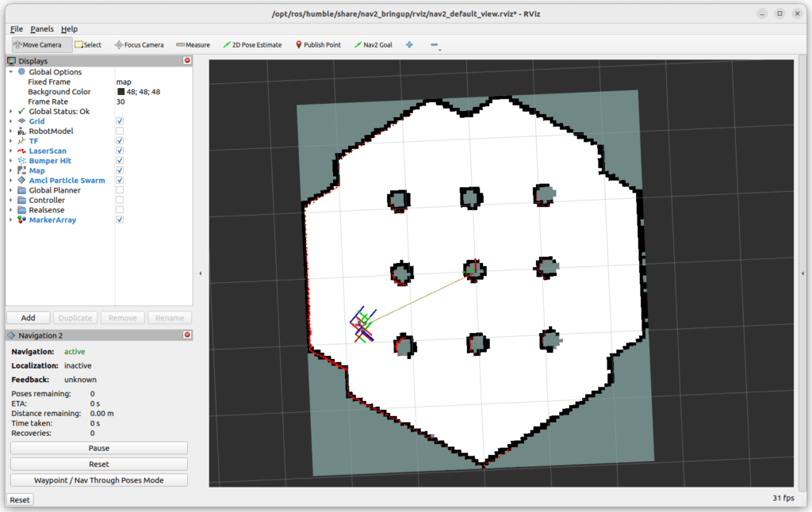Click the Global Options gear icon
Screen dimensions: 812x512
tap(21, 72)
